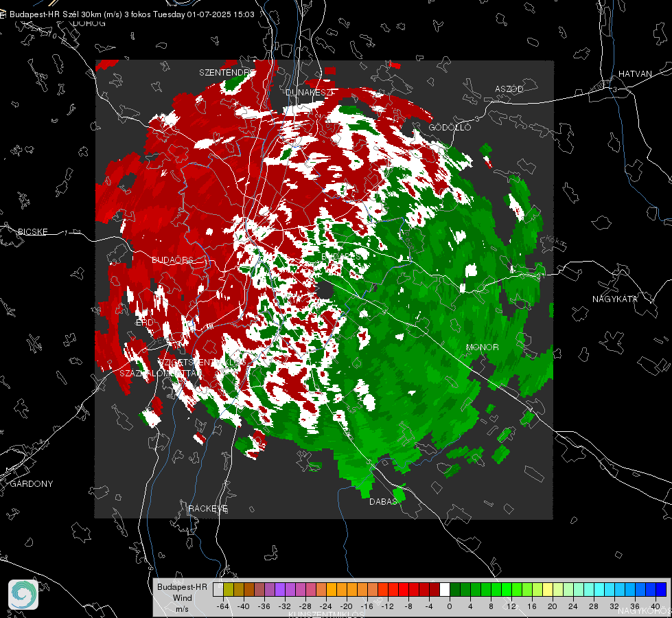This screenshot has width=672, height=618.
Task: Click the faint Kóka village label
Action: [555, 241]
